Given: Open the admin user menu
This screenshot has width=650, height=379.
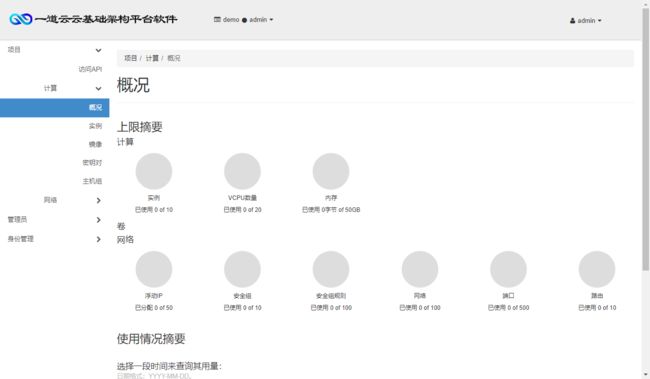Looking at the screenshot, I should point(585,20).
